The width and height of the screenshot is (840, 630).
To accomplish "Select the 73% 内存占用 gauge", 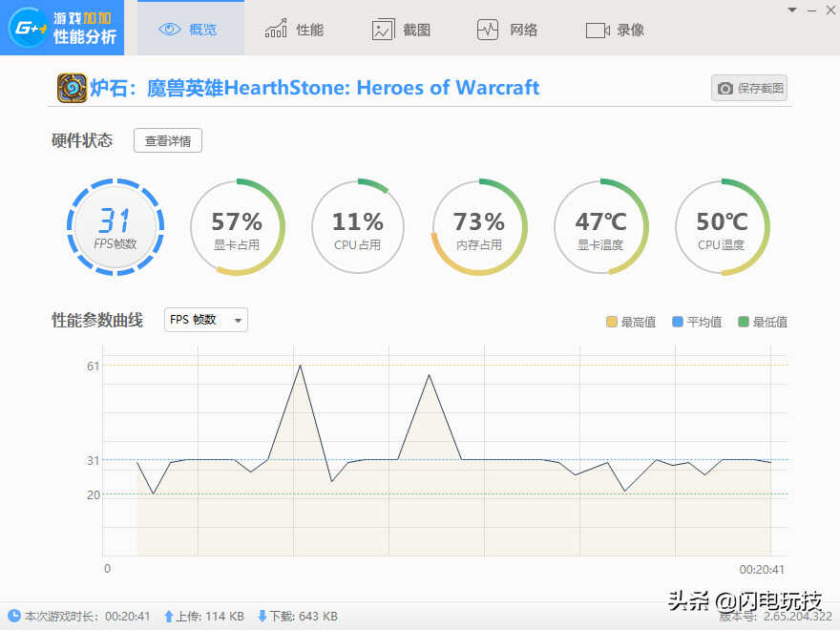I will click(479, 227).
